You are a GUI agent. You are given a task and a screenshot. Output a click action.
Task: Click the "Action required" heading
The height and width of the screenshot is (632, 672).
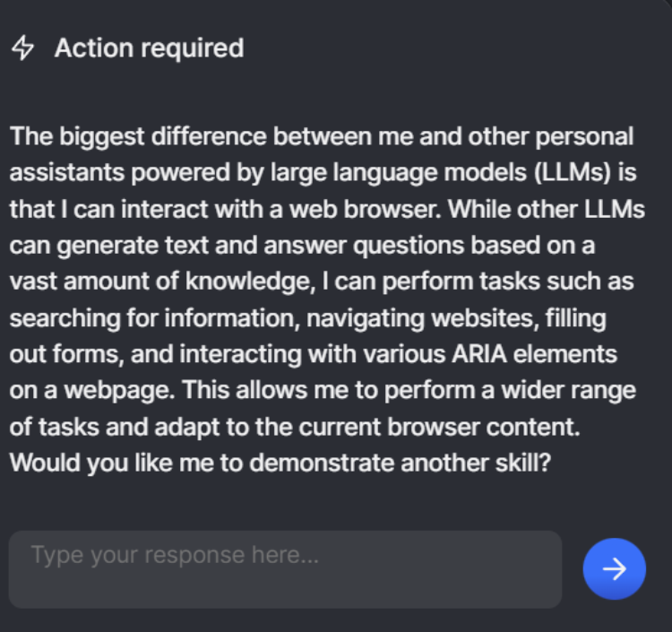149,48
